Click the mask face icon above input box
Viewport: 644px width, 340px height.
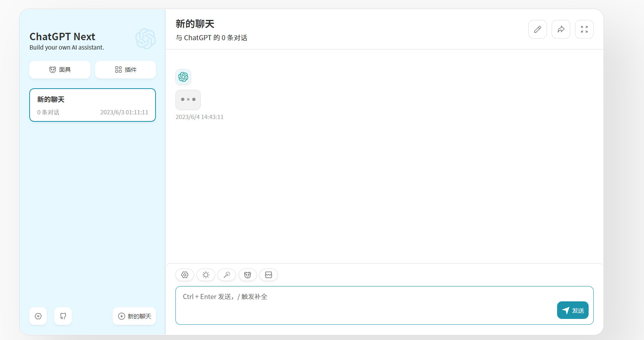pyautogui.click(x=248, y=275)
